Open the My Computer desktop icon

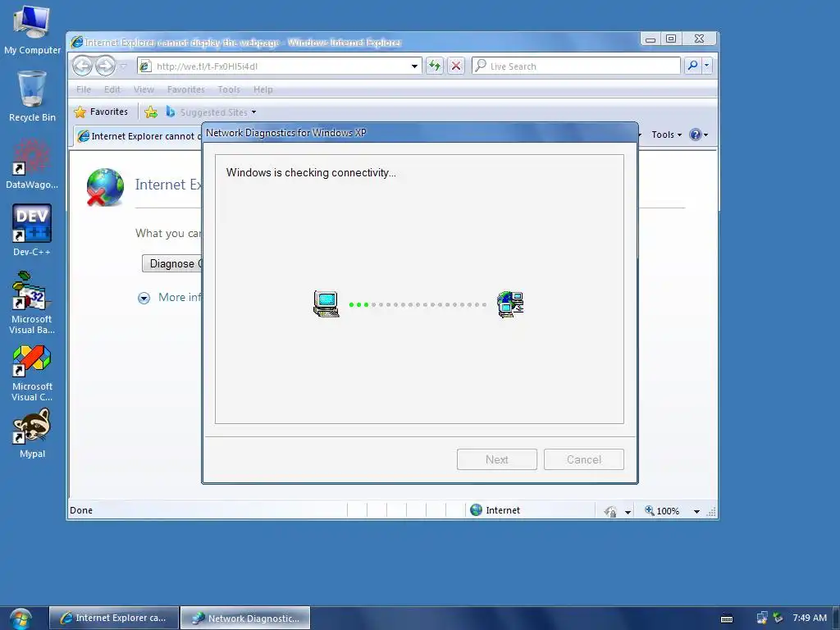[32, 30]
